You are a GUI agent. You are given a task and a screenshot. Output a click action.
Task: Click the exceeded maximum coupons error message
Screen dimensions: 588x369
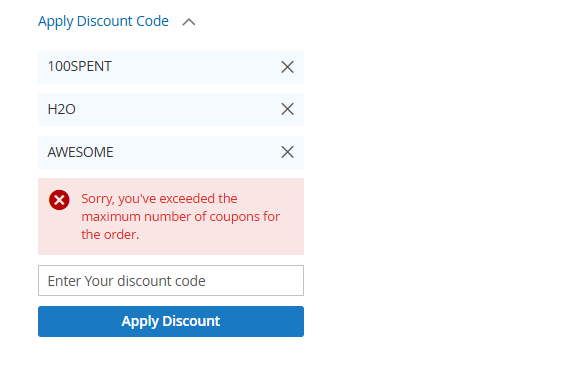point(180,216)
